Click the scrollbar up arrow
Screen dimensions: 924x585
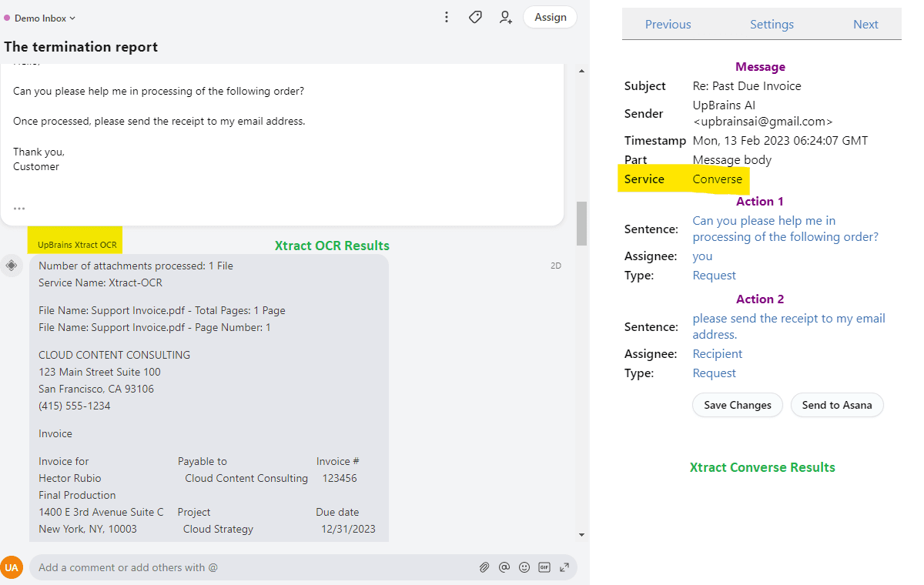click(x=581, y=70)
